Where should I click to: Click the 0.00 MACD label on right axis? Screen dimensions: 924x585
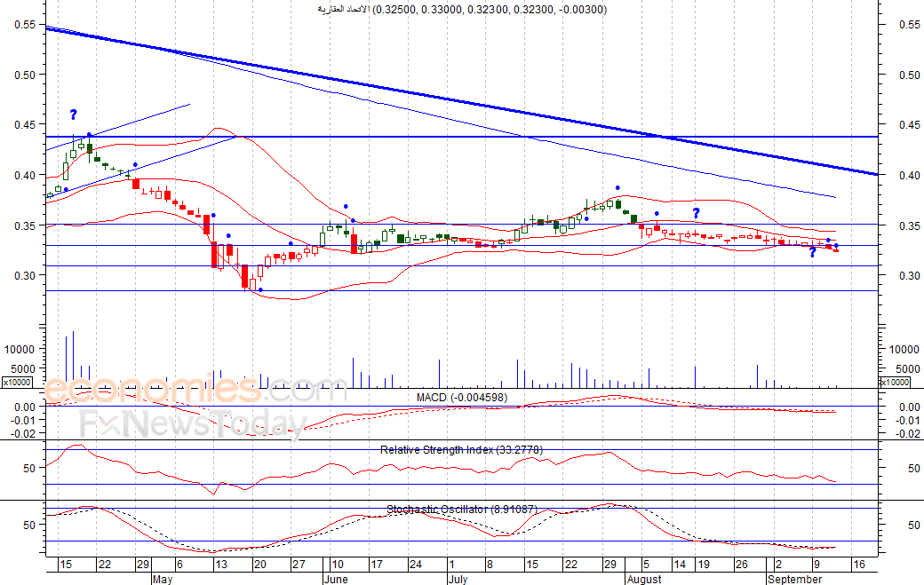coord(910,407)
